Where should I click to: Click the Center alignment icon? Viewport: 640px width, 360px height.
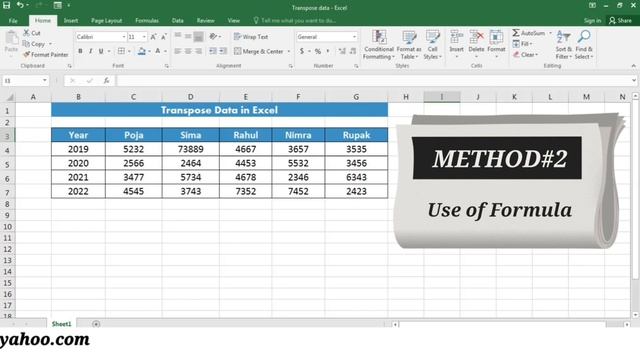188,51
